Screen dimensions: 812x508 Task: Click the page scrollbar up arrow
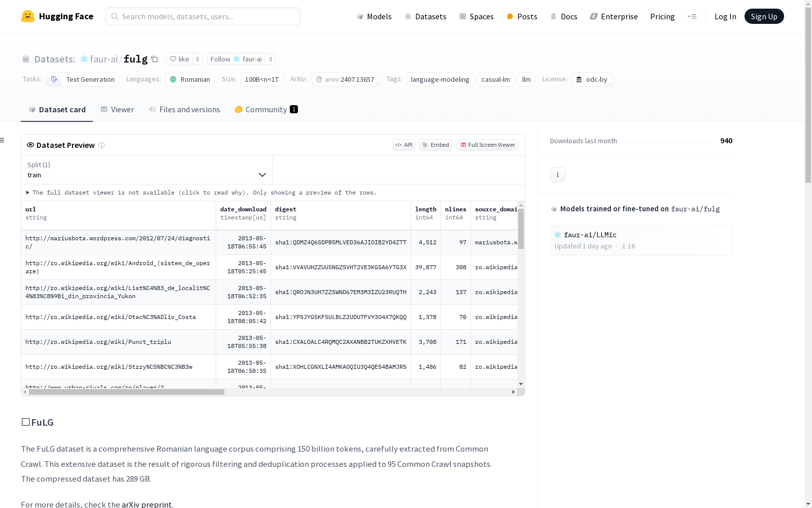pyautogui.click(x=808, y=4)
